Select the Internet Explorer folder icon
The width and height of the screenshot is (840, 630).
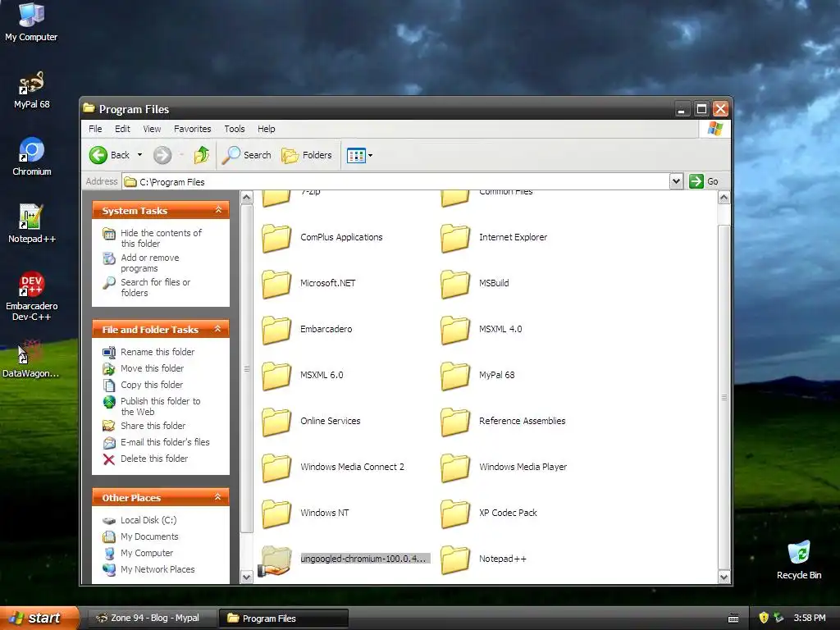(x=454, y=238)
